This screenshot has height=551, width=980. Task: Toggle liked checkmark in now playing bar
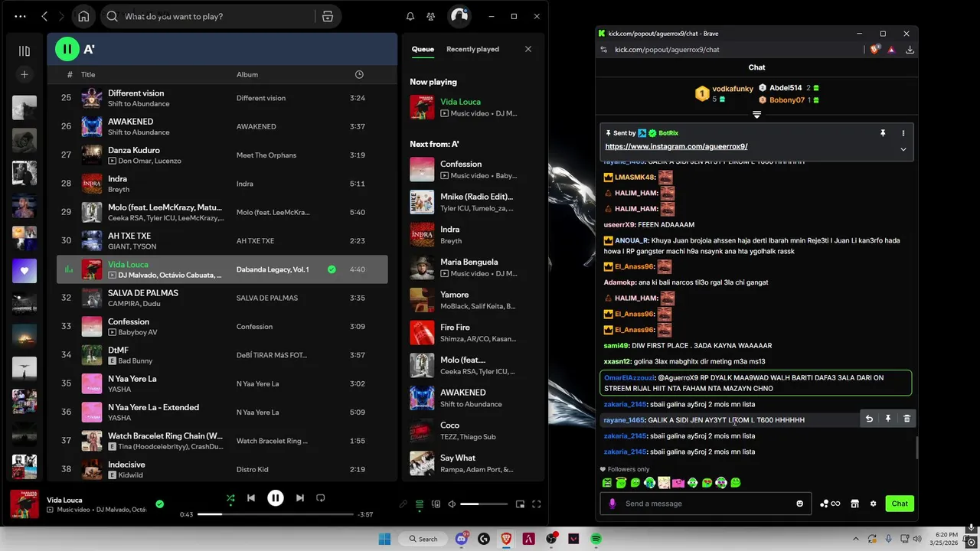click(x=159, y=504)
